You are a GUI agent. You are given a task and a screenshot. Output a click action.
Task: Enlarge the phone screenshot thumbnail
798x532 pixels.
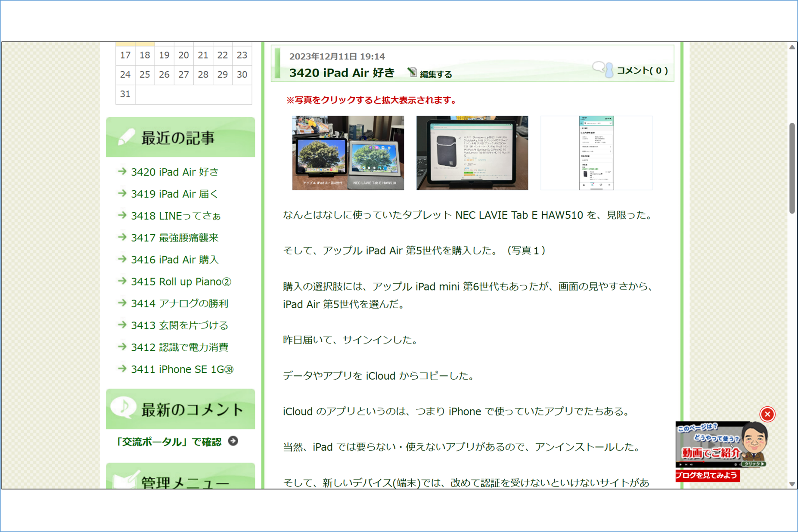click(596, 153)
